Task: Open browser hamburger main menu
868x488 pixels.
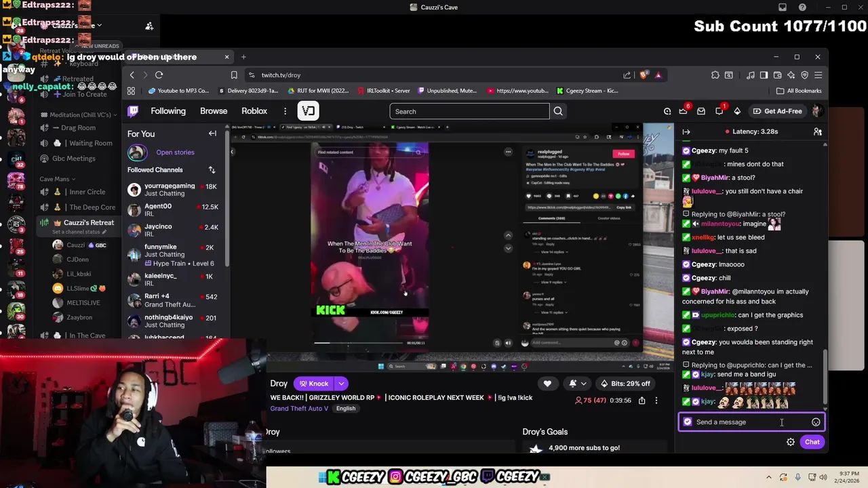Action: [x=818, y=75]
